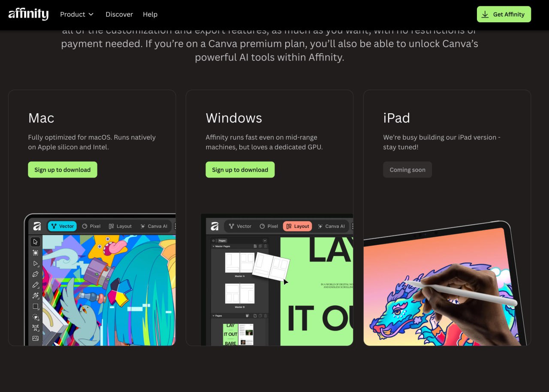Select the Place Image tool in Mac preview
The height and width of the screenshot is (392, 549).
pyautogui.click(x=36, y=338)
